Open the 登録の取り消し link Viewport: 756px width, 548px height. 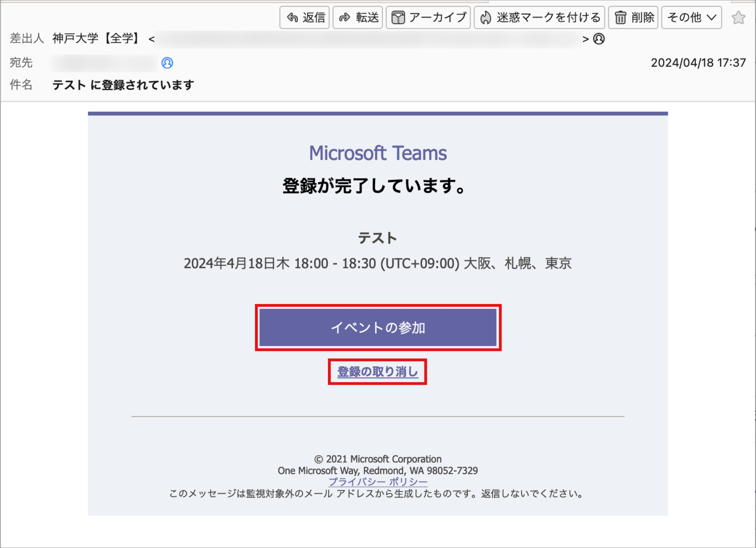tap(377, 372)
